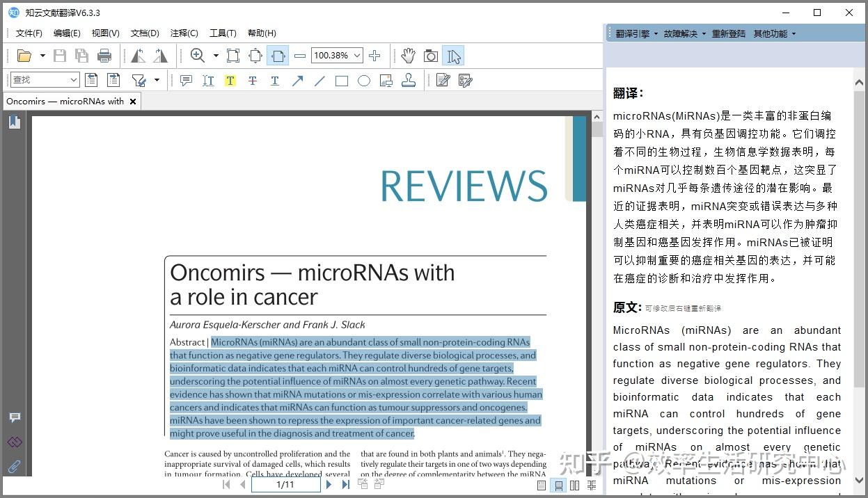This screenshot has height=498, width=868.
Task: Expand the open-file recent list arrow
Action: (x=42, y=56)
